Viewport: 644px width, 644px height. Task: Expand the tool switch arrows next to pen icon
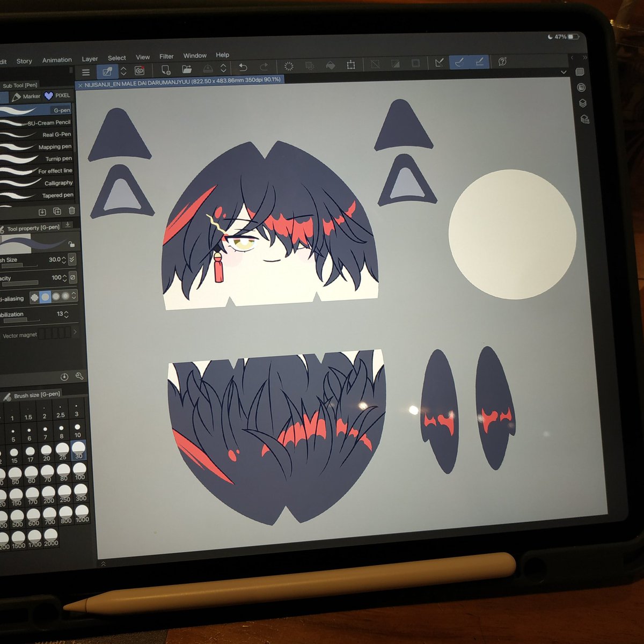click(x=123, y=71)
